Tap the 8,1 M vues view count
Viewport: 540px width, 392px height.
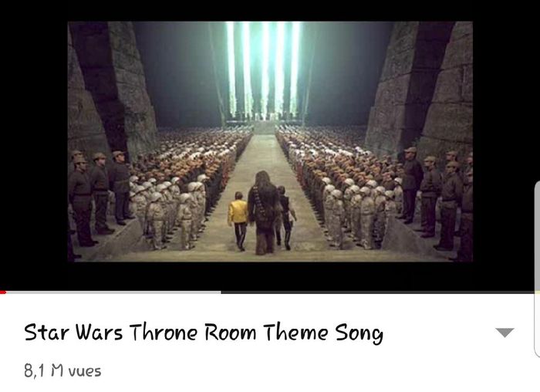(x=62, y=371)
